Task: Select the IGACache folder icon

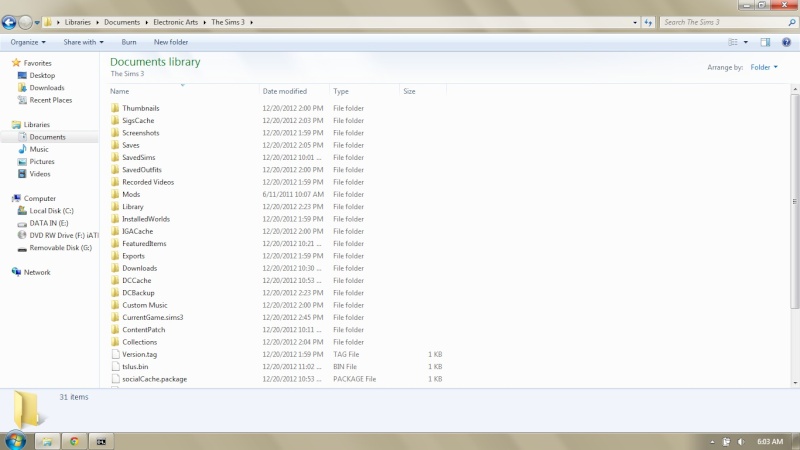Action: 115,231
